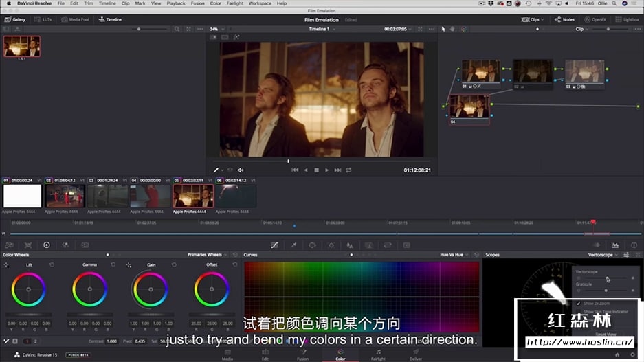The image size is (644, 362).
Task: Select the Color Wheels palette icon
Action: [x=47, y=245]
